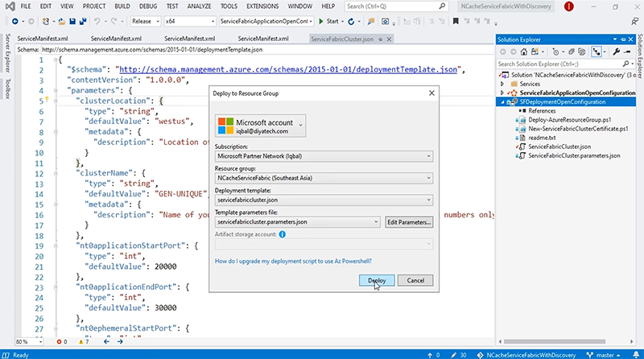Open the Release configuration dropdown

click(x=146, y=22)
